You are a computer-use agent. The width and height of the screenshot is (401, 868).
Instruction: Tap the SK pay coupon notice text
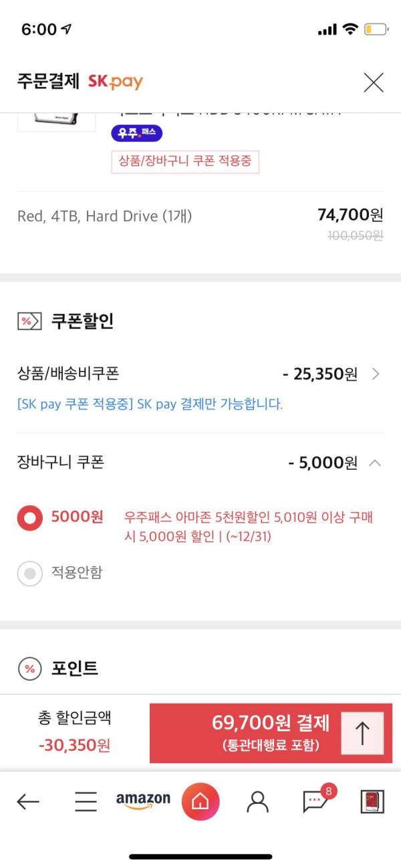[150, 404]
